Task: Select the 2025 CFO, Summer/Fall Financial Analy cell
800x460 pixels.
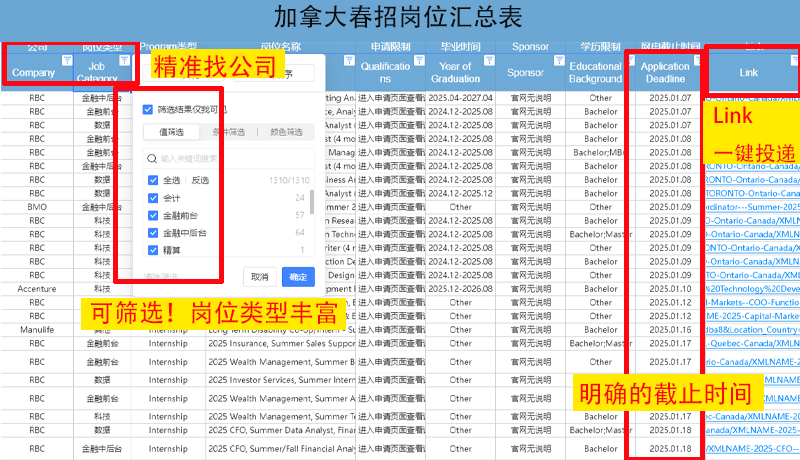Action: pos(281,449)
